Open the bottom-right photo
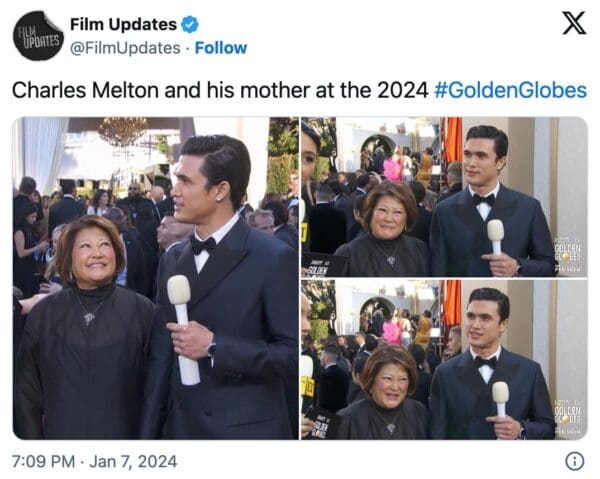The height and width of the screenshot is (479, 600). pos(444,359)
